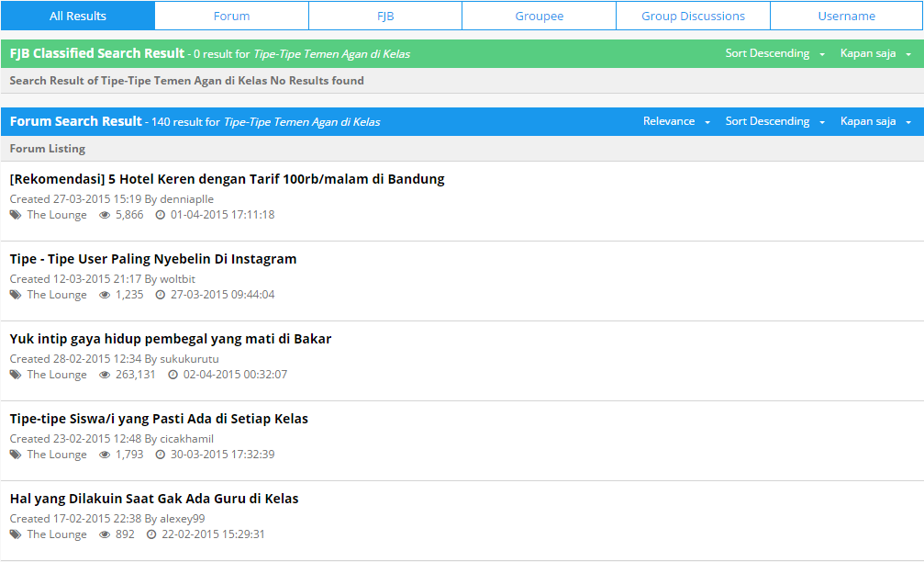924x562 pixels.
Task: Click clock icon beside 30-03-2015 17:32:39
Action: click(x=161, y=455)
